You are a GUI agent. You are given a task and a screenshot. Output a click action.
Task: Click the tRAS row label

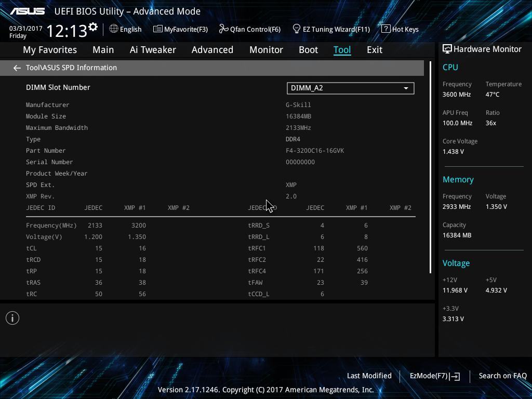[33, 283]
